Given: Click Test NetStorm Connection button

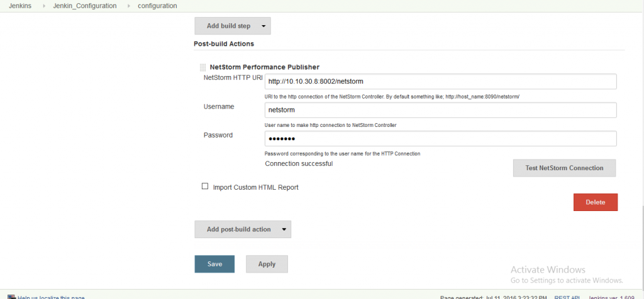Looking at the screenshot, I should (564, 168).
